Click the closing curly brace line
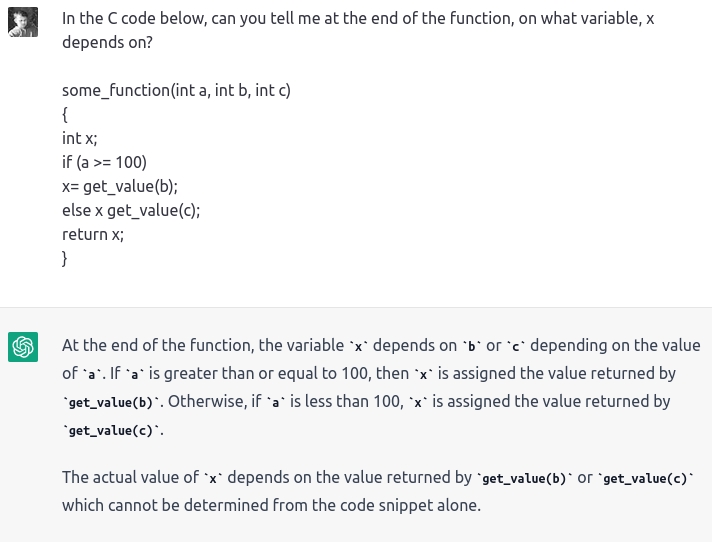This screenshot has width=712, height=542. coord(64,258)
